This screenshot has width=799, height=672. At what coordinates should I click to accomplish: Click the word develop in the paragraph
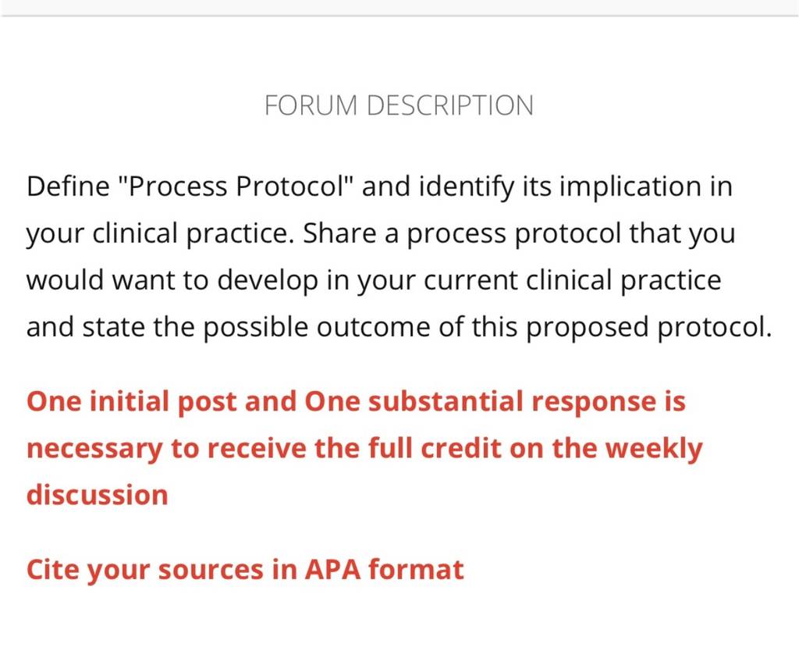coord(268,280)
